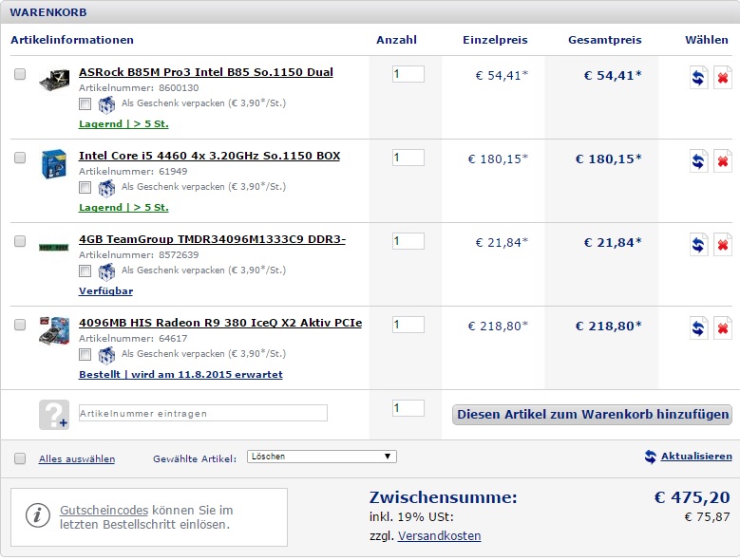Select the HIS Radeon R9 380 row checkbox

[x=20, y=325]
